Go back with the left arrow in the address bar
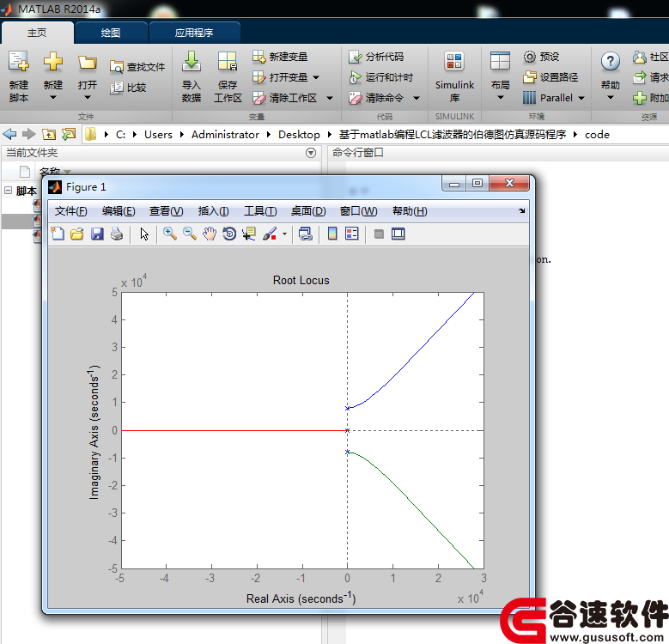 9,134
